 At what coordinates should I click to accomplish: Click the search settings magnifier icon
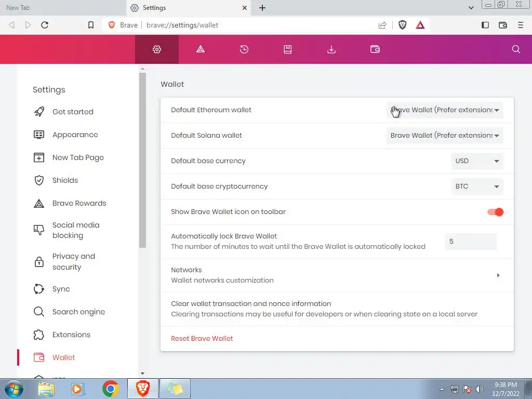tap(516, 49)
